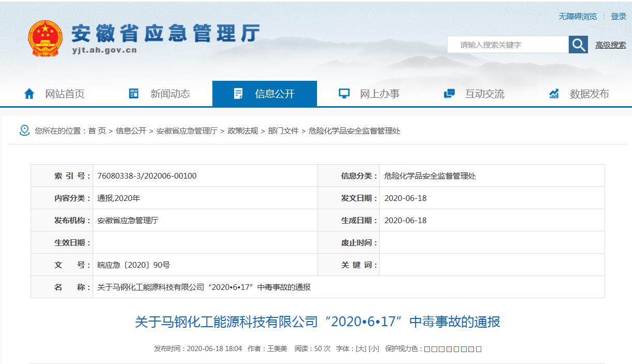Click the 生效日期 label cell
Viewport: 632px width, 364px height.
[62, 243]
